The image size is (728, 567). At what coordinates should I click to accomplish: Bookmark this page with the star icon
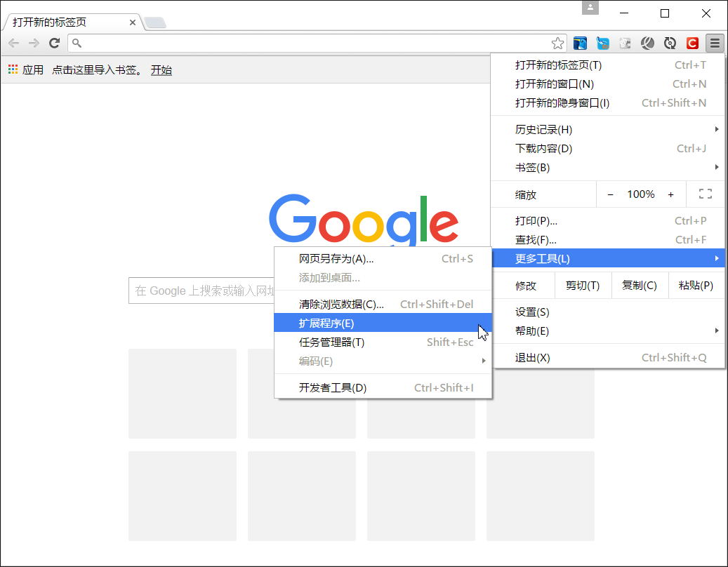[x=557, y=43]
